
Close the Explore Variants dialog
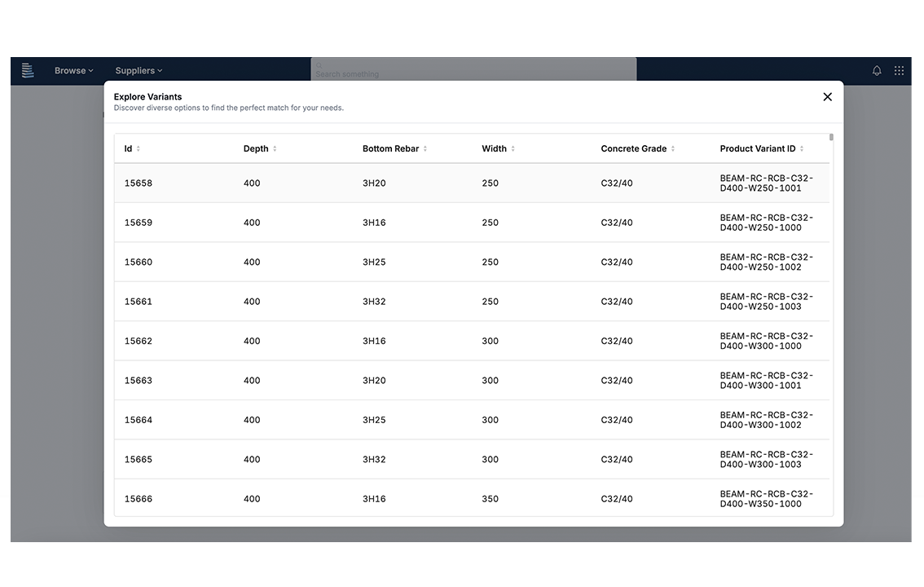pyautogui.click(x=828, y=96)
